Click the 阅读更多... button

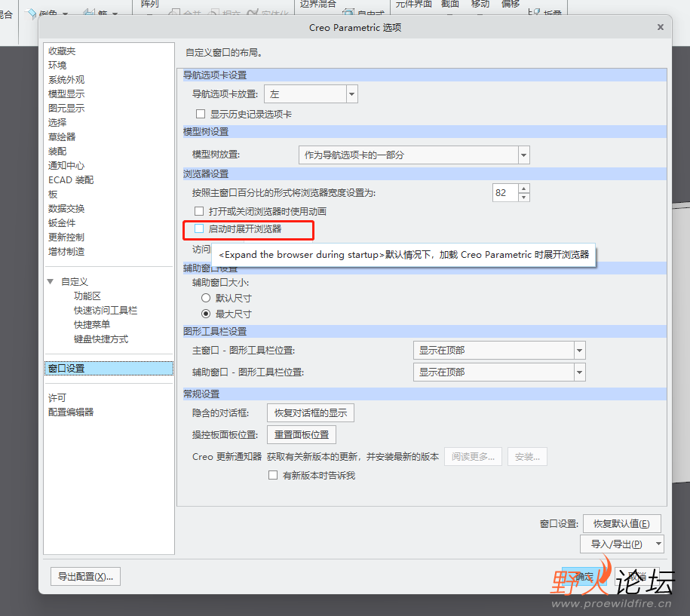click(x=473, y=457)
